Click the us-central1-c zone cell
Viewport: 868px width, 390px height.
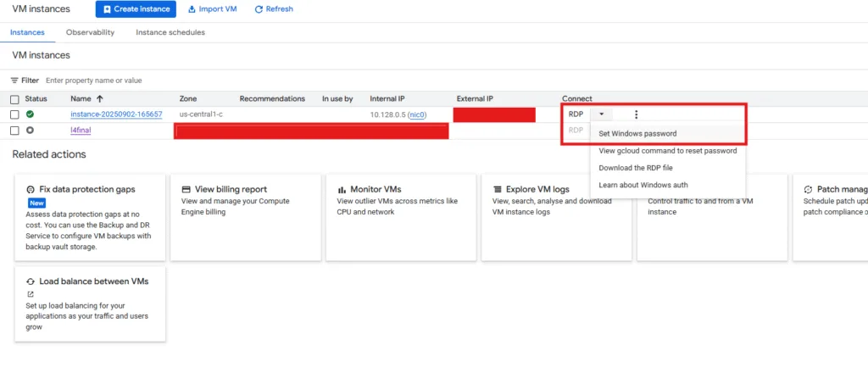coord(201,114)
